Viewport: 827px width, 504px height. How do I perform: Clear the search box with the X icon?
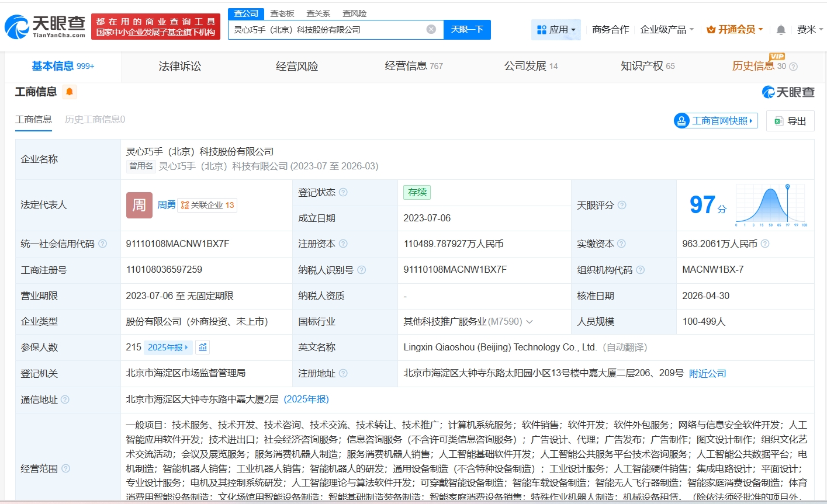coord(431,29)
